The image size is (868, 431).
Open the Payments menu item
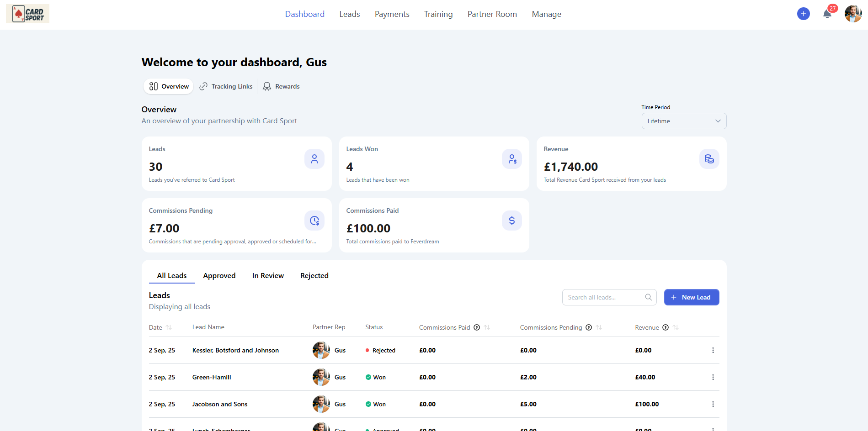[392, 14]
